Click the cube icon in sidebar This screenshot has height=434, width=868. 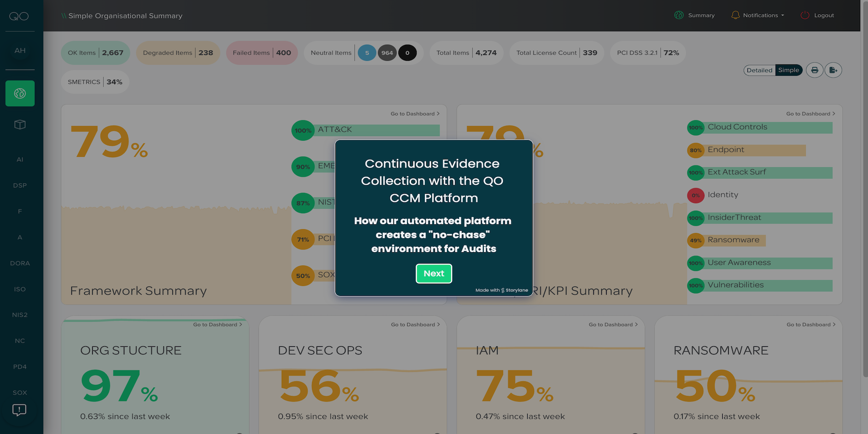tap(20, 125)
